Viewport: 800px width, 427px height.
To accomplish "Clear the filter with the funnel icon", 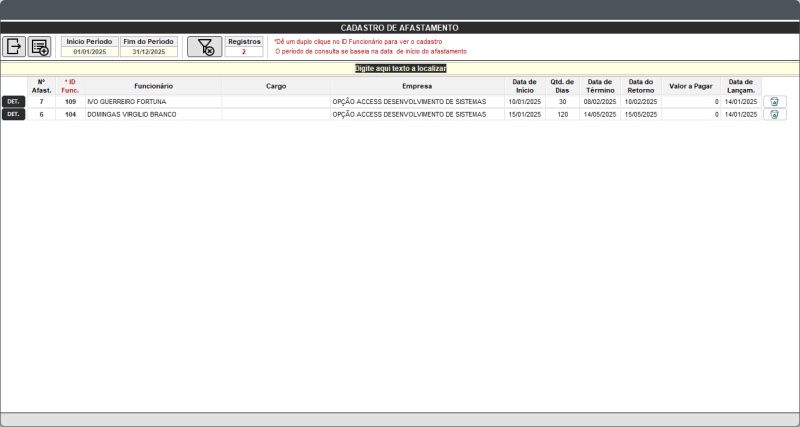I will tap(204, 46).
